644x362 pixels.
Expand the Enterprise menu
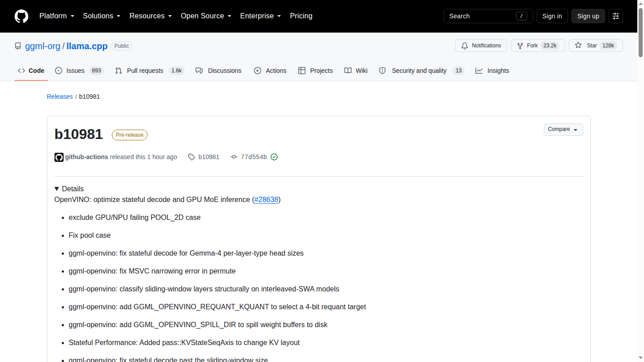click(x=261, y=16)
